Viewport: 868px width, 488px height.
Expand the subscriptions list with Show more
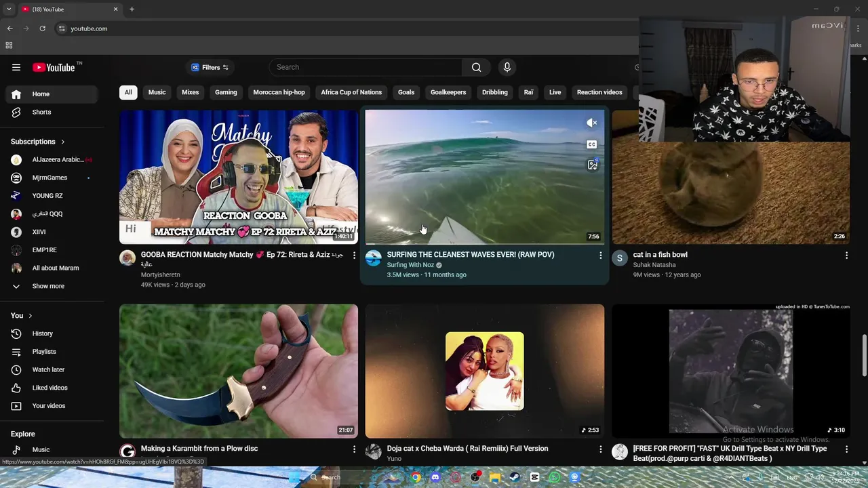[52, 286]
